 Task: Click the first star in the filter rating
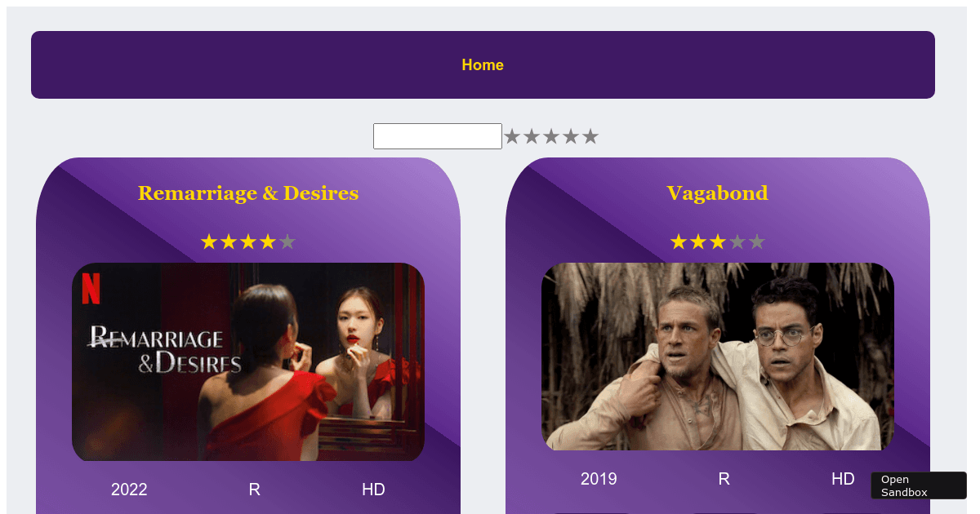(512, 137)
